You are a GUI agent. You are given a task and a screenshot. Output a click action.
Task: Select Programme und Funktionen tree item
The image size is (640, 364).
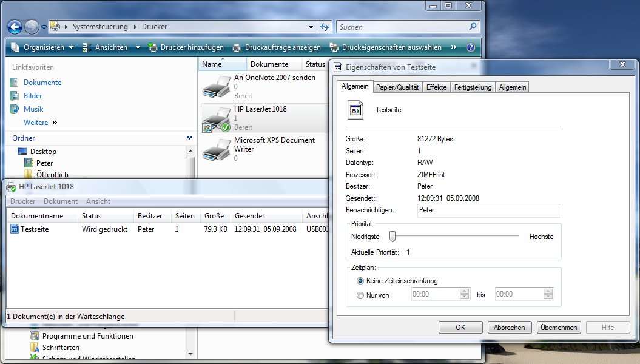pos(88,336)
